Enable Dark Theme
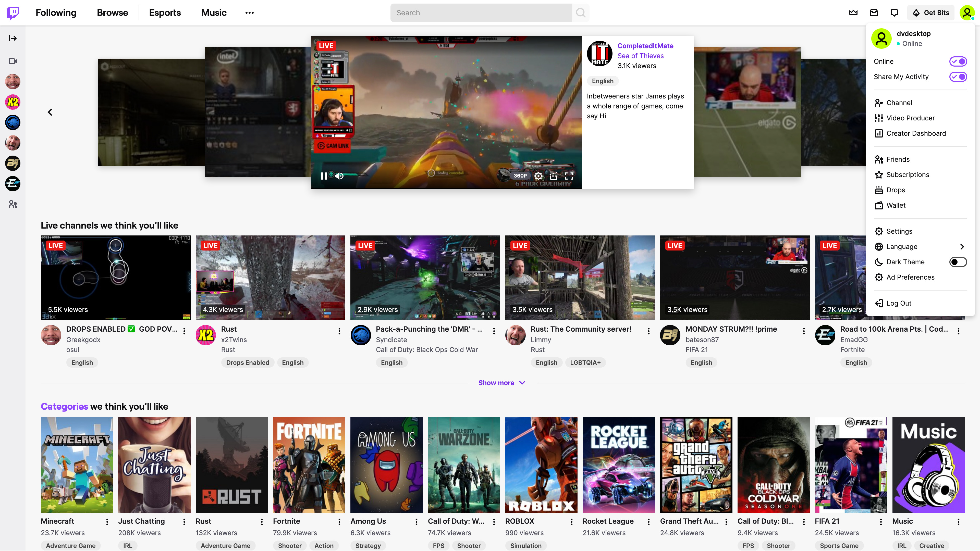980x551 pixels. coord(958,262)
